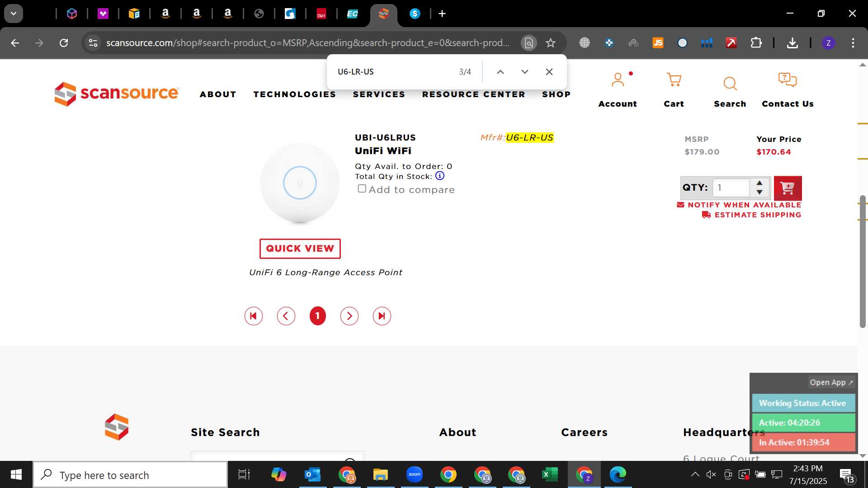
Task: Open Microsoft Edge from the taskbar
Action: 618,474
